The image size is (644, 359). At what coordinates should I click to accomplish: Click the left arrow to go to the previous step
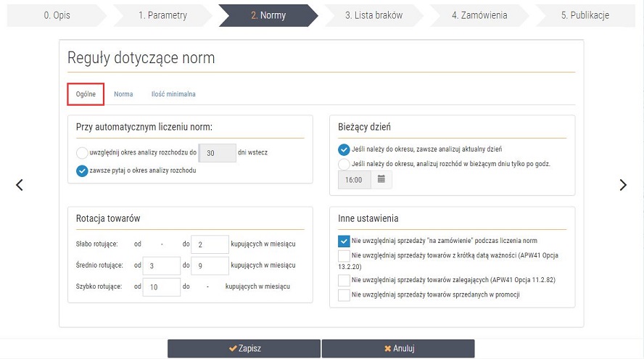[x=20, y=185]
